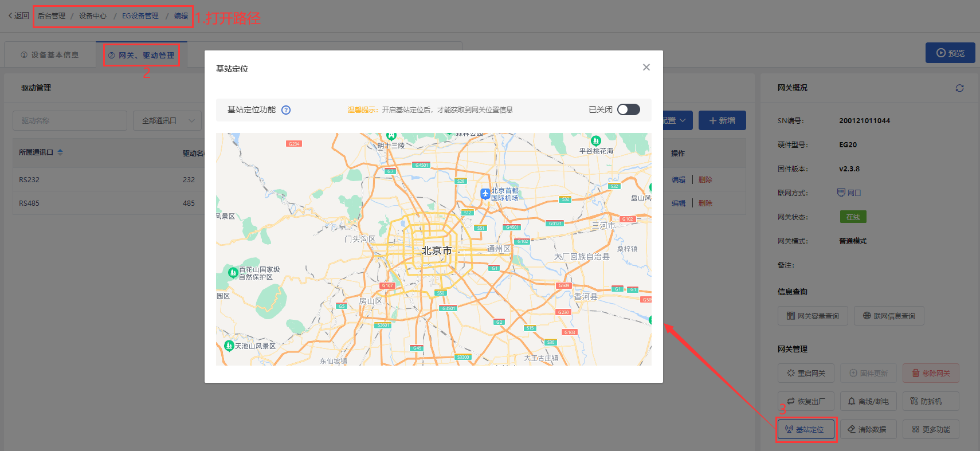Click the 恢复出厂 button
The height and width of the screenshot is (451, 980).
[x=806, y=401]
